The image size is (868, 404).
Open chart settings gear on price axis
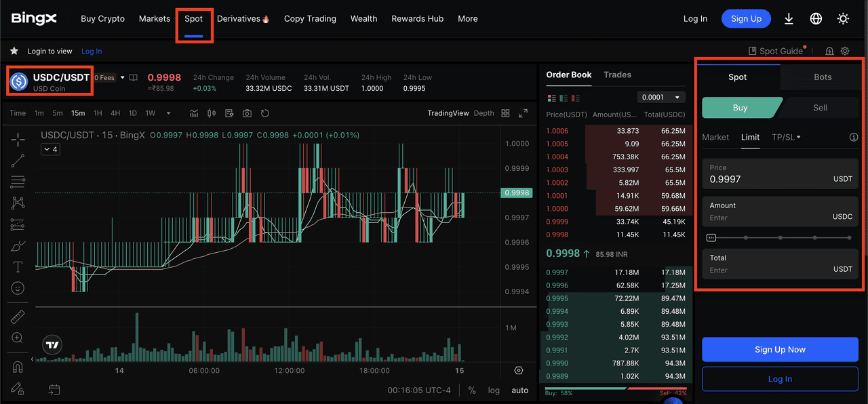pyautogui.click(x=519, y=371)
